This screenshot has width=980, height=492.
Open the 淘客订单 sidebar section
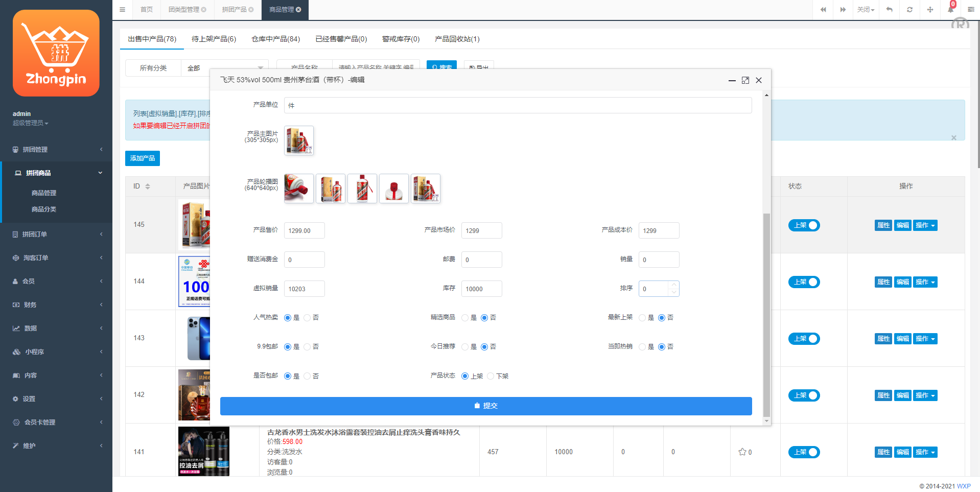point(36,257)
